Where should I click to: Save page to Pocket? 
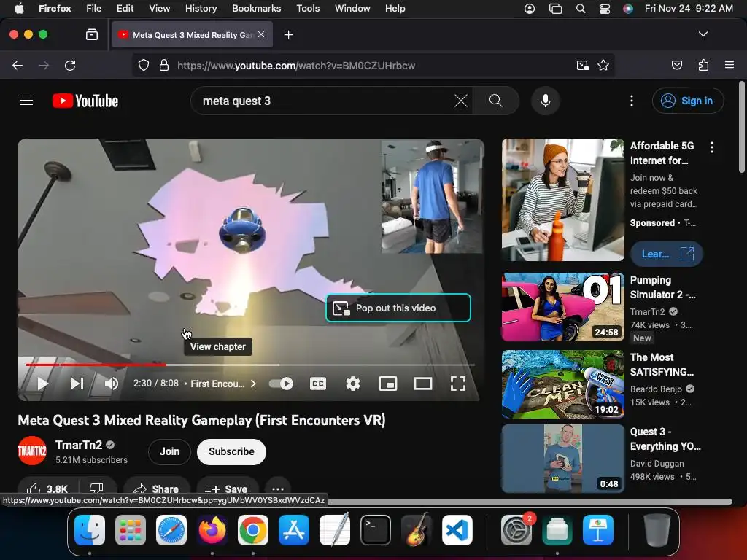(x=677, y=65)
